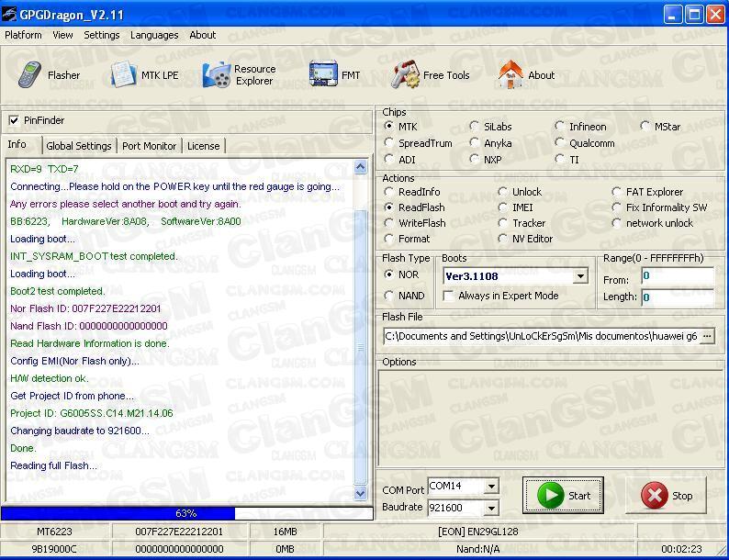729x560 pixels.
Task: Select the MStar chip option
Action: pyautogui.click(x=645, y=126)
